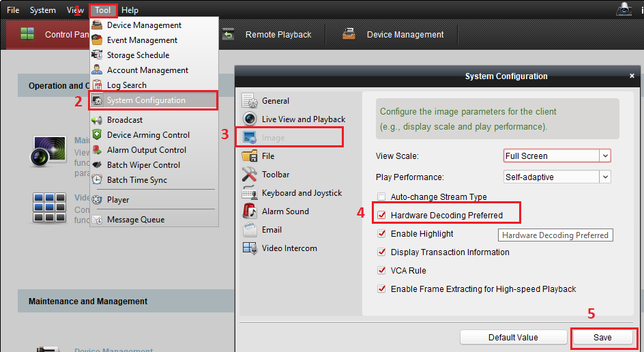
Task: Enable Auto-change Stream Type checkbox
Action: pos(382,197)
